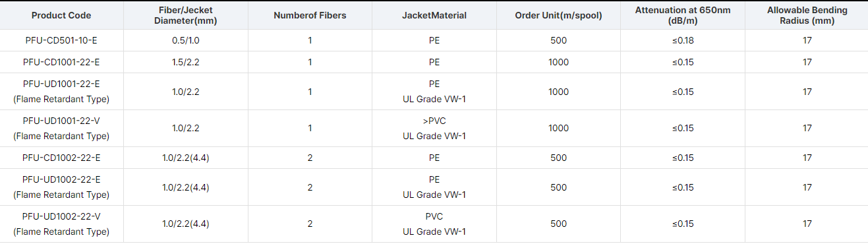The width and height of the screenshot is (868, 244).
Task: Click Flame Retardant Type under PFU-UD1002-22-V
Action: [61, 232]
